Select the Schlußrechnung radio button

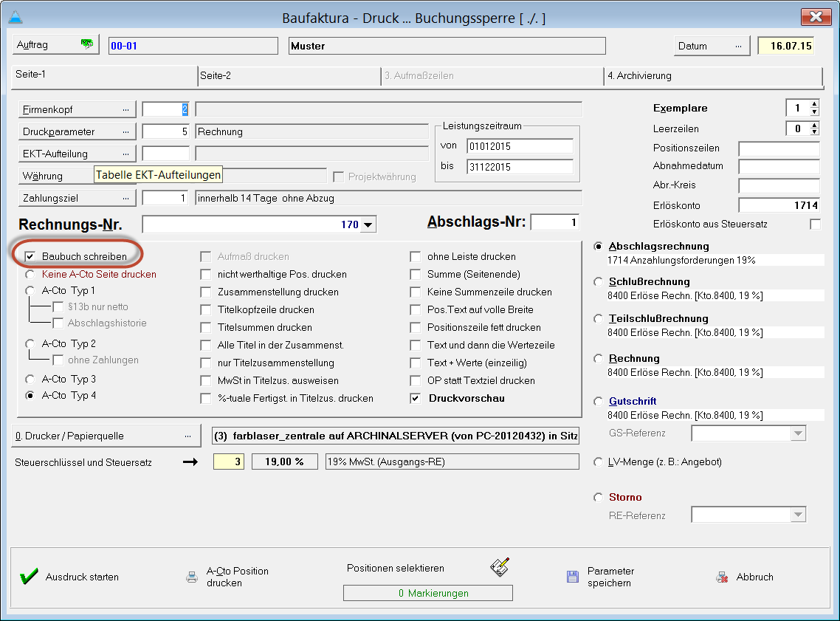coord(599,282)
